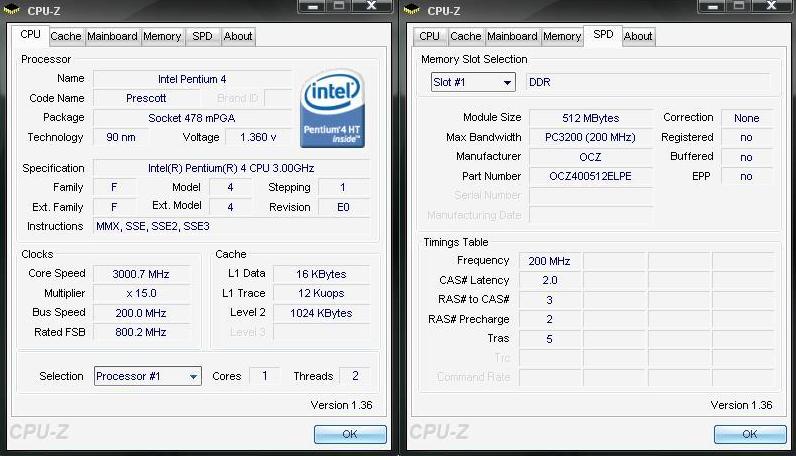796x456 pixels.
Task: Click the Ext. Model value field
Action: pyautogui.click(x=230, y=207)
